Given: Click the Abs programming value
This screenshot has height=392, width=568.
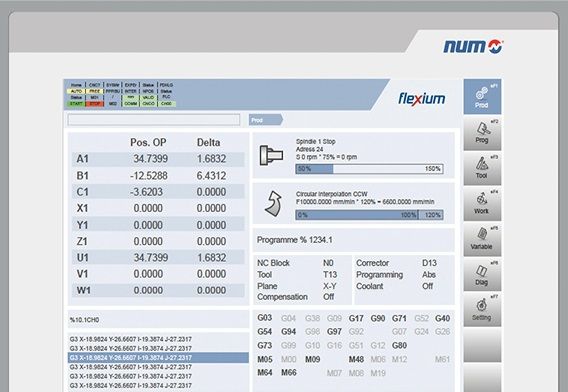Looking at the screenshot, I should 429,275.
